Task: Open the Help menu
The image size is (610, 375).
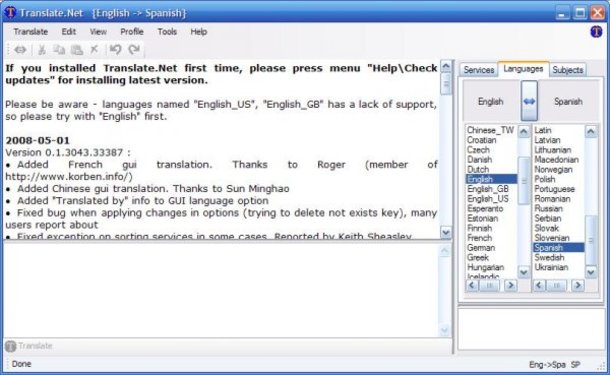Action: [x=198, y=32]
